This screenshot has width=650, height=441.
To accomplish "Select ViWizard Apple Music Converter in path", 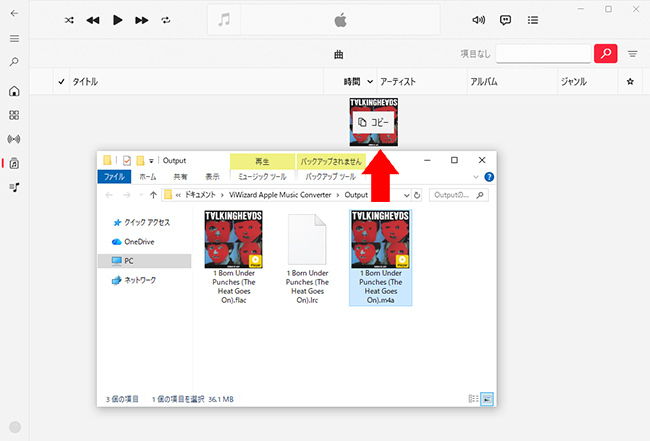I will 280,195.
